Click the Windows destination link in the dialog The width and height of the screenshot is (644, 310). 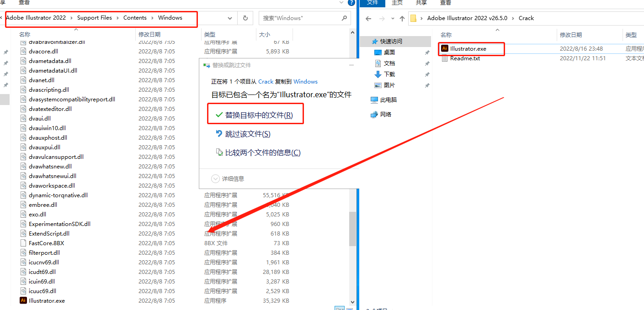tap(305, 82)
